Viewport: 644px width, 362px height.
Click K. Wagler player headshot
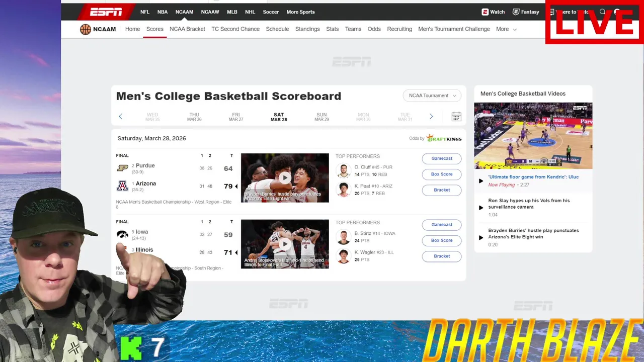(x=343, y=256)
